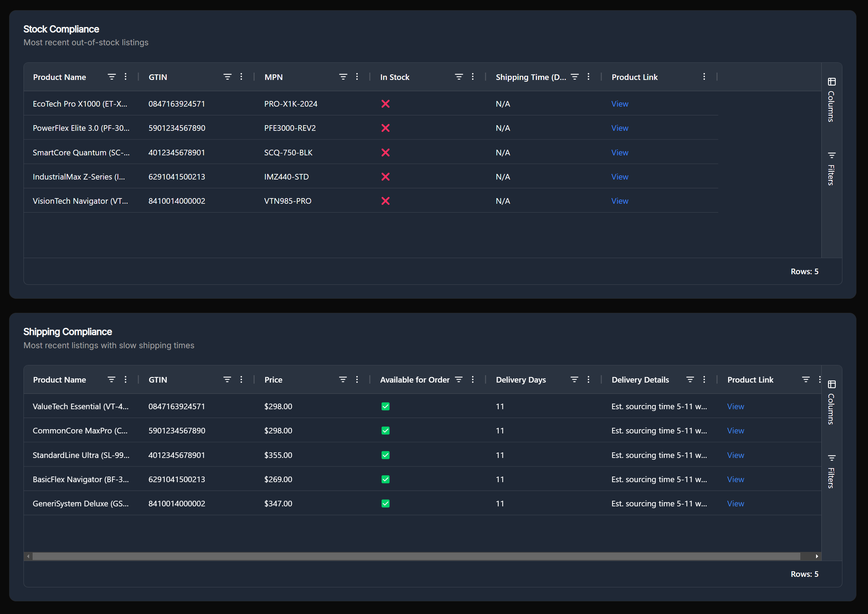Expand Filters side panel in Stock Compliance table

(831, 169)
